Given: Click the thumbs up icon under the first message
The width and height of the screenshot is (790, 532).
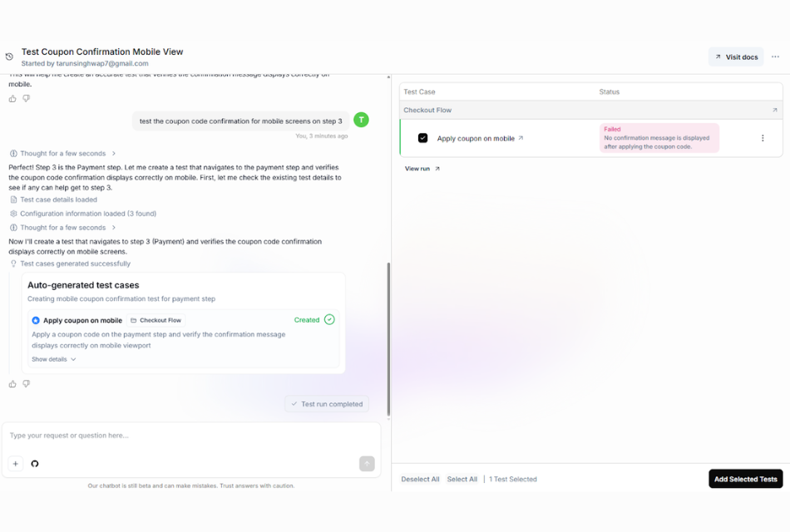Looking at the screenshot, I should click(x=12, y=99).
